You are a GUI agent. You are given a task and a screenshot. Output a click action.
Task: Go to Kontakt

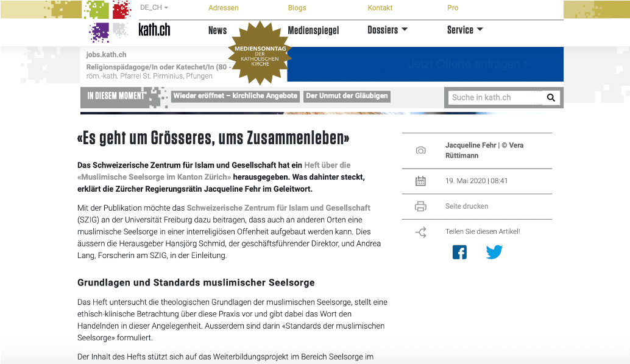click(380, 8)
